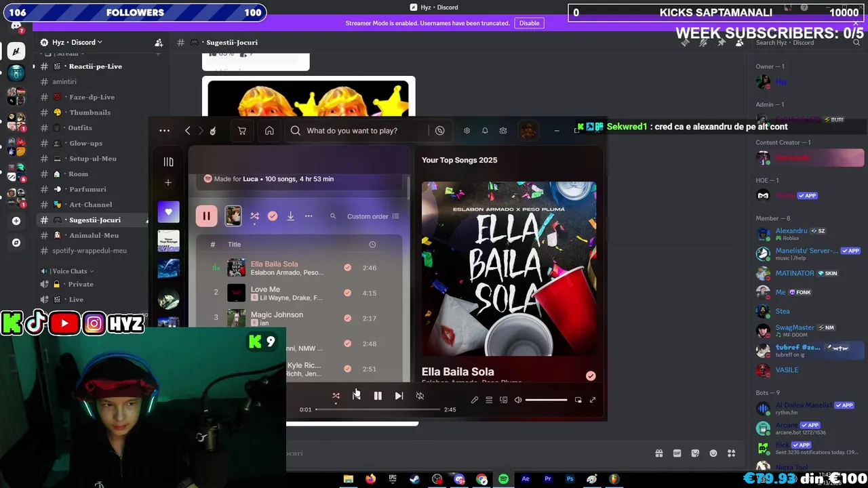Open Spotify friend activity icon
The image size is (868, 488).
503,131
